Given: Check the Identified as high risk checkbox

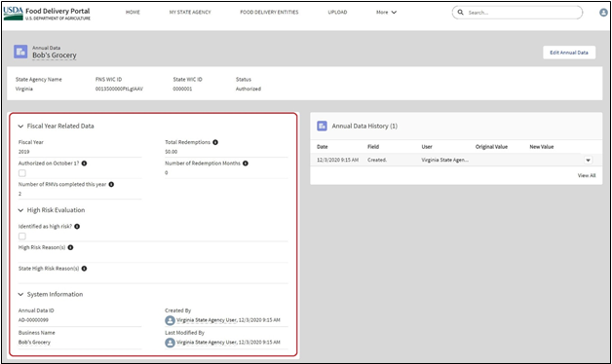Looking at the screenshot, I should pyautogui.click(x=22, y=237).
